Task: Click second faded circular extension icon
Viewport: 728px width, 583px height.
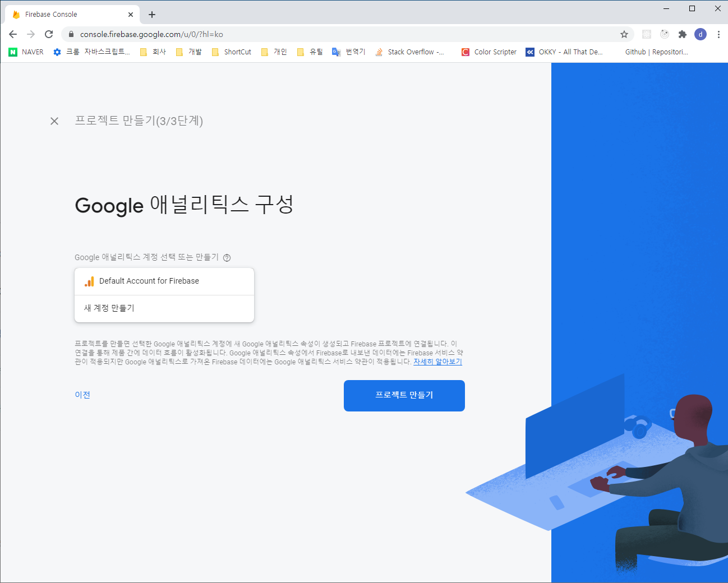Action: 665,34
